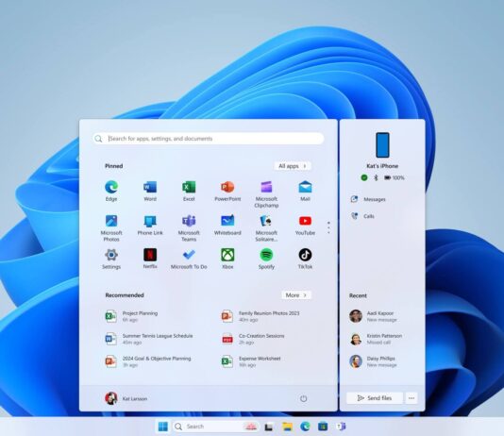Open Kristin Patterson missed call
The image size is (504, 436).
376,339
